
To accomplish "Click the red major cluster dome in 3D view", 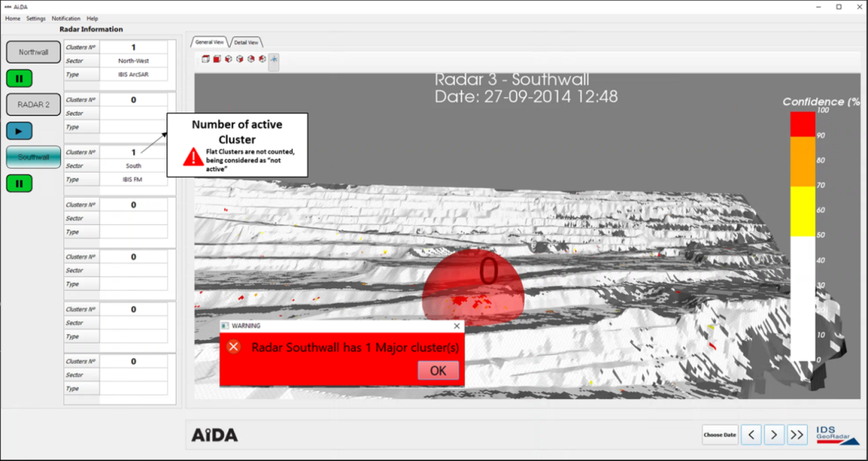I will pyautogui.click(x=473, y=288).
